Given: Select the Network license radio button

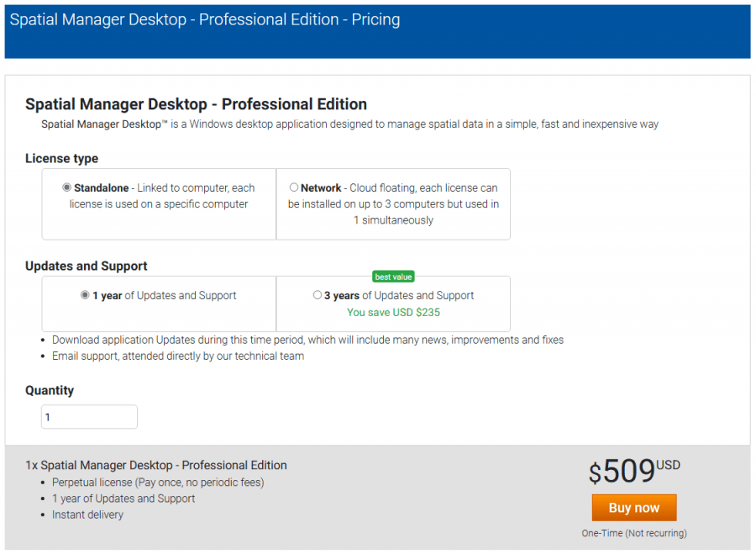Looking at the screenshot, I should [x=294, y=187].
